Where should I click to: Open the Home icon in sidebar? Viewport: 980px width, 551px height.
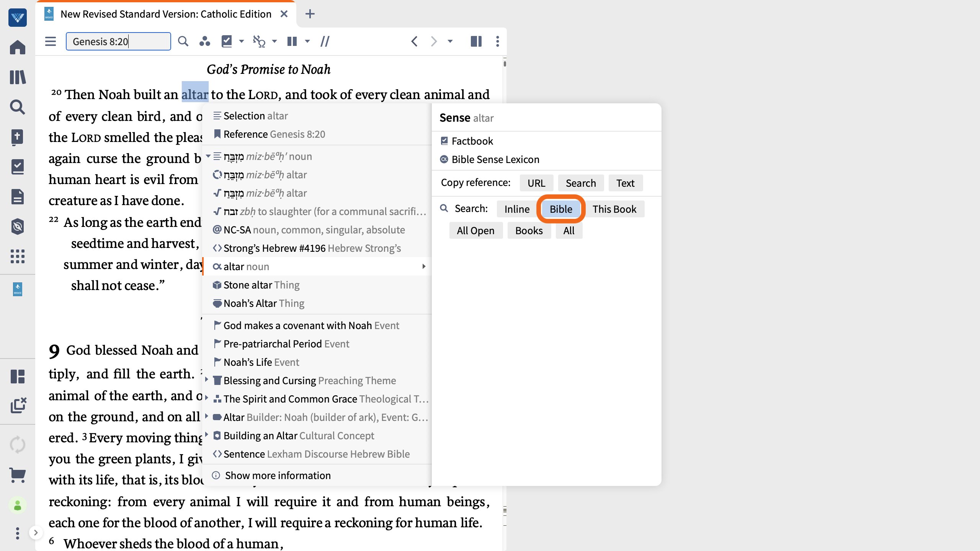18,47
